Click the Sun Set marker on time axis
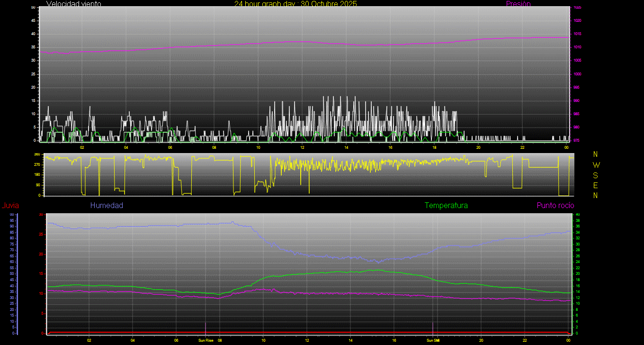 pyautogui.click(x=433, y=340)
